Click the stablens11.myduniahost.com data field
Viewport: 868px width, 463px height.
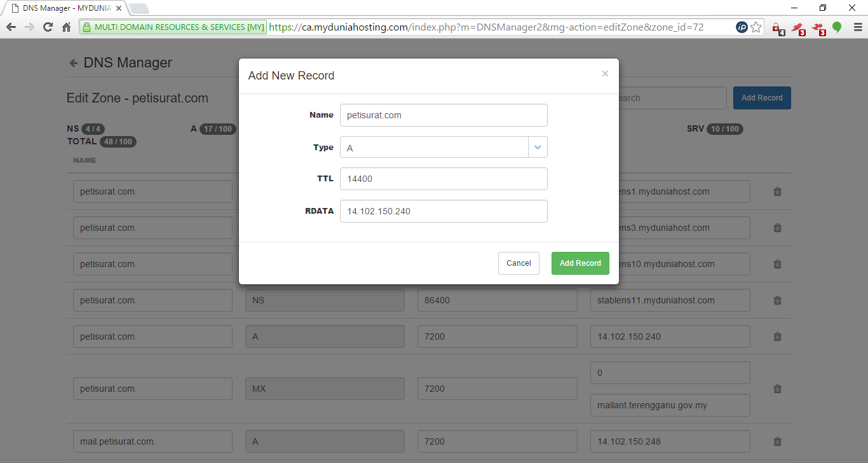(x=670, y=300)
